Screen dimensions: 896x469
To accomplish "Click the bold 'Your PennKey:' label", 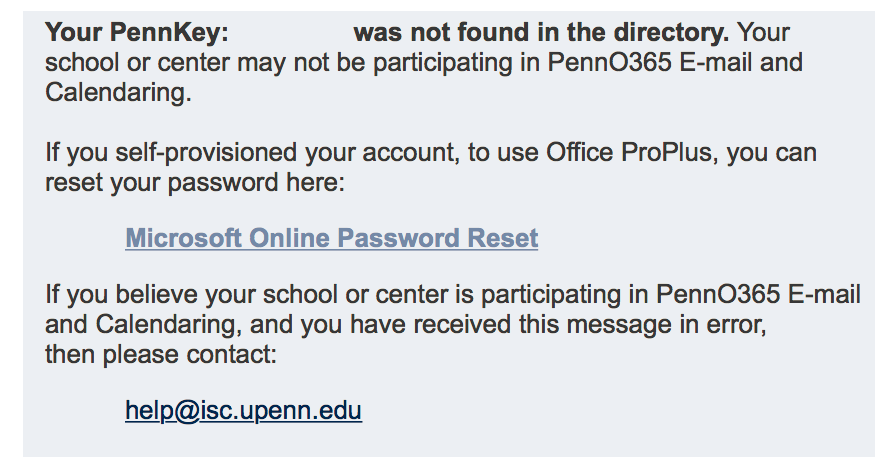I will point(137,33).
